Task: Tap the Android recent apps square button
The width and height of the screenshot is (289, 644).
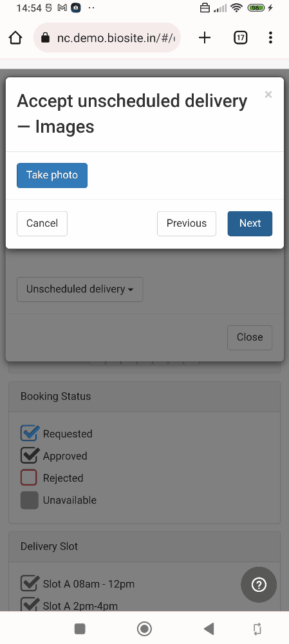Action: click(80, 629)
